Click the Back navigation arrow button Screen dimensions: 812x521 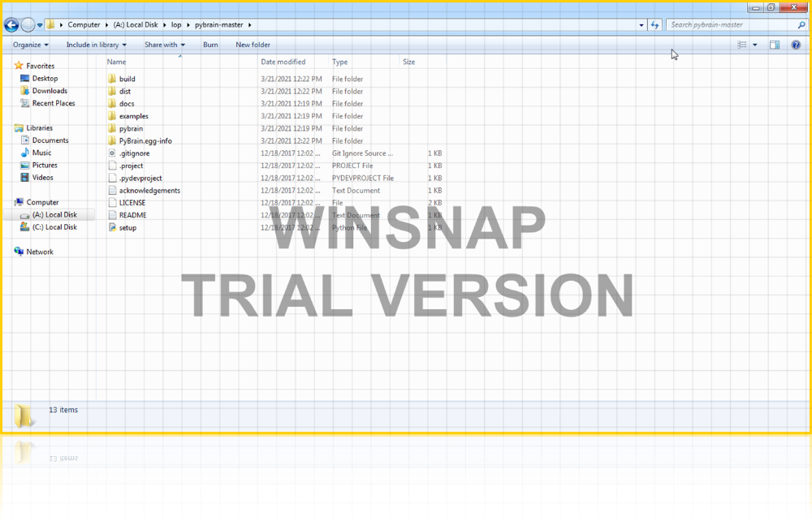click(11, 25)
